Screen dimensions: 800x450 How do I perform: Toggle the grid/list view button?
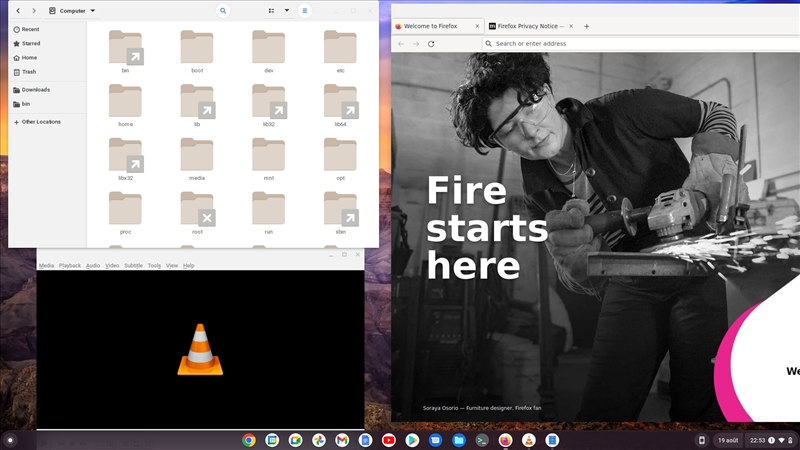coord(271,11)
